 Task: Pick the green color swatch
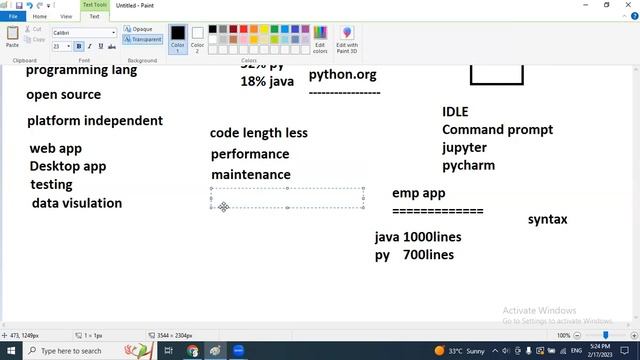pos(274,29)
